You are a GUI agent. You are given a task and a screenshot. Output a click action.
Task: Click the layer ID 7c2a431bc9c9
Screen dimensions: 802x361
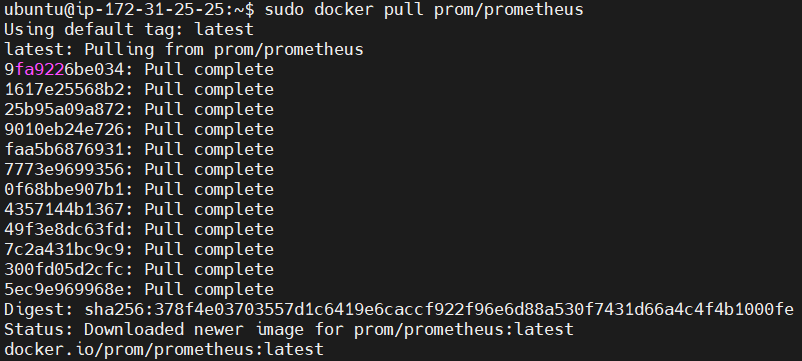point(64,249)
